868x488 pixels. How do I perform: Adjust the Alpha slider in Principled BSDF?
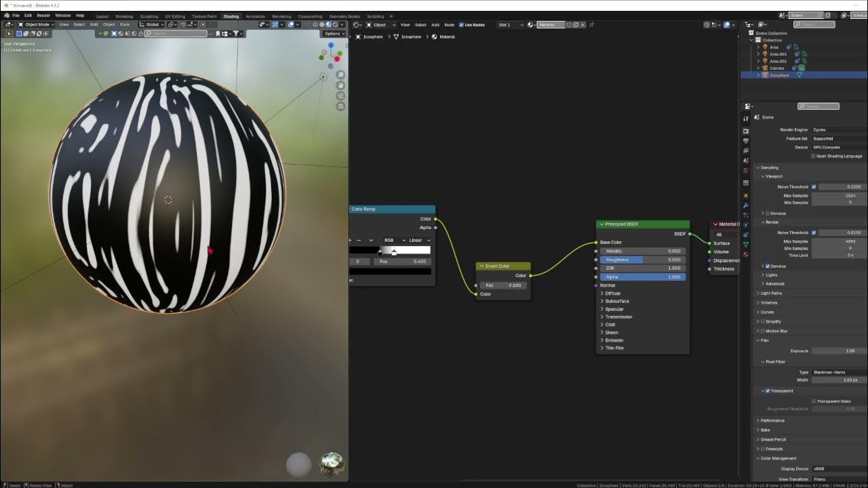click(642, 277)
